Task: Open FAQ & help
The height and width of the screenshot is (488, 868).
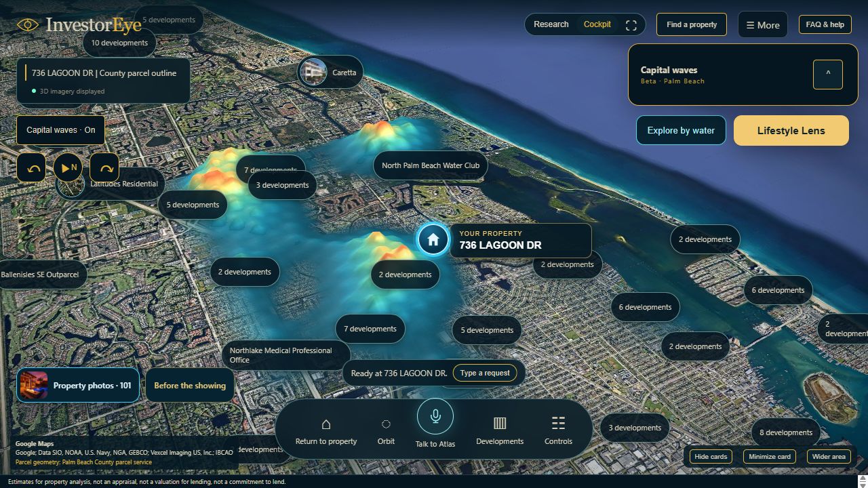Action: [x=825, y=24]
